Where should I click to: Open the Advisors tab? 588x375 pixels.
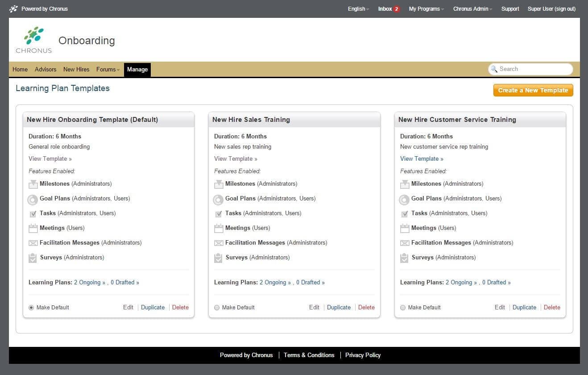pos(46,70)
